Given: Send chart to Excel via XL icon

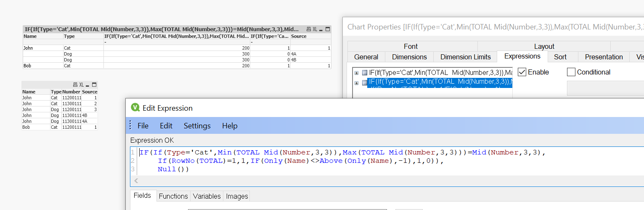Looking at the screenshot, I should [315, 29].
